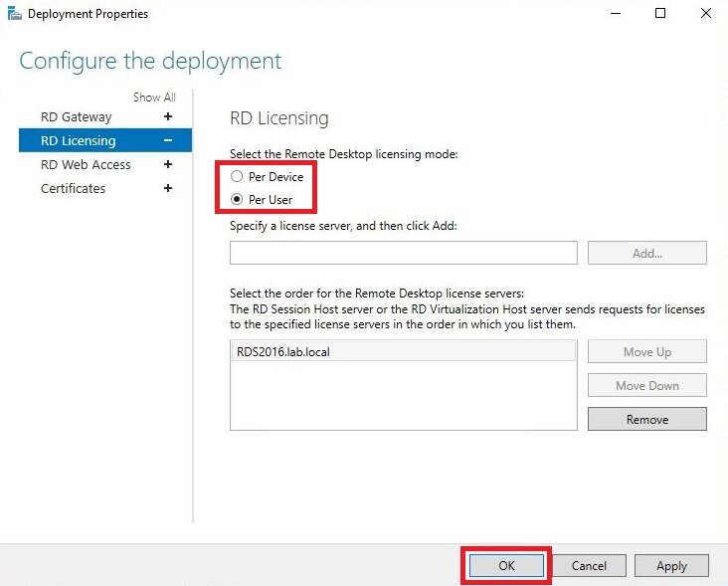The width and height of the screenshot is (728, 586).
Task: Click the Move Down button
Action: pos(647,385)
